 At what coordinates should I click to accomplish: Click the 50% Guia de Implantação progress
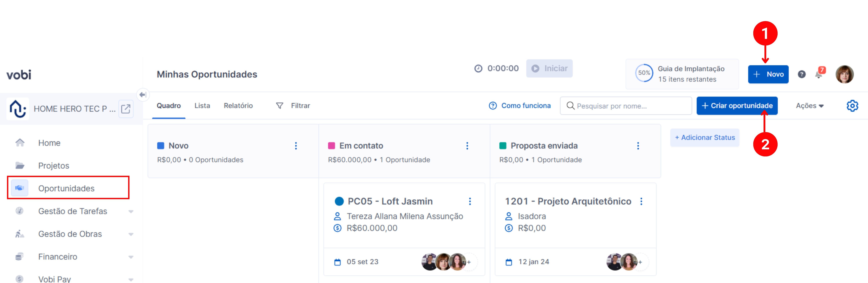pos(644,73)
